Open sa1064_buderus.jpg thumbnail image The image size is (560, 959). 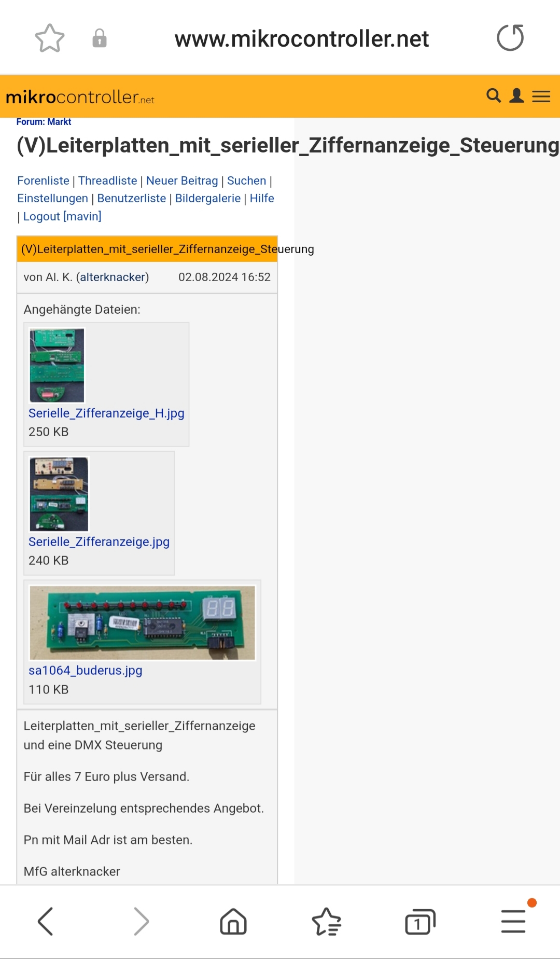coord(143,622)
